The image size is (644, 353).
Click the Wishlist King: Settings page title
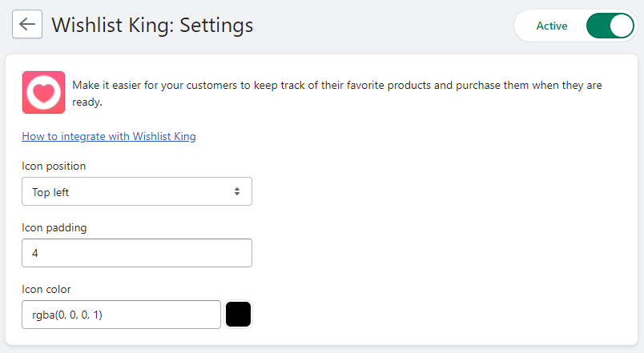(x=152, y=25)
